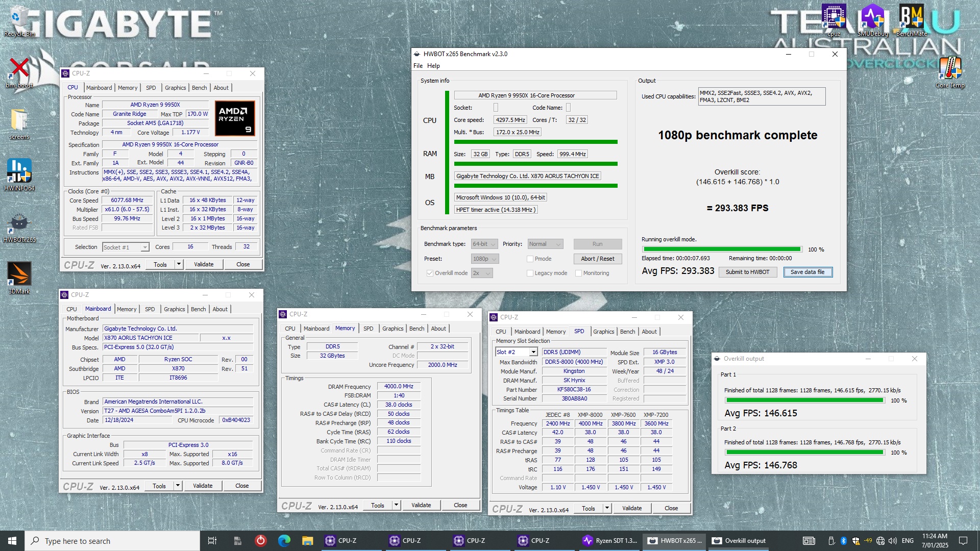980x551 pixels.
Task: Expand Tools arrow in CPU-Z CPU window
Action: click(x=179, y=264)
